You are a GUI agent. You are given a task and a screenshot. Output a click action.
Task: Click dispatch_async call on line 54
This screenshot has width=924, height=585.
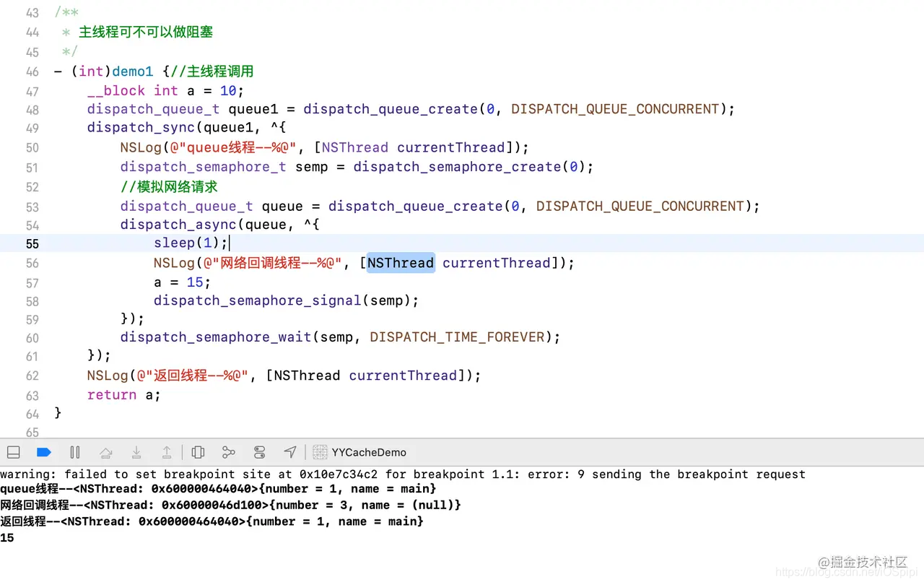pyautogui.click(x=178, y=225)
